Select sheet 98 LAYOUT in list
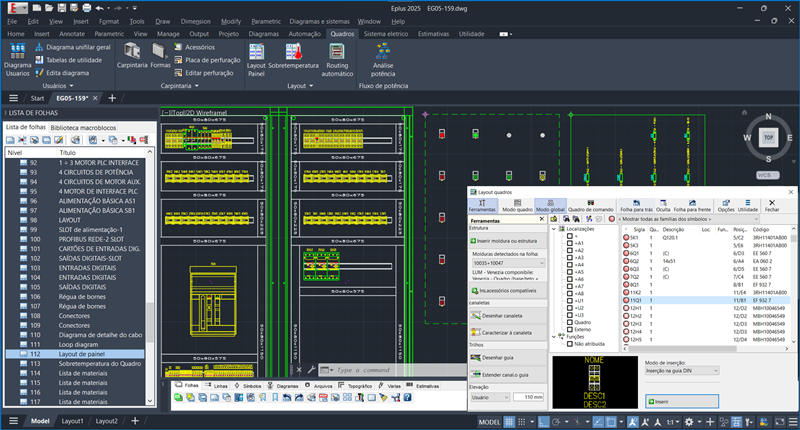 point(75,220)
